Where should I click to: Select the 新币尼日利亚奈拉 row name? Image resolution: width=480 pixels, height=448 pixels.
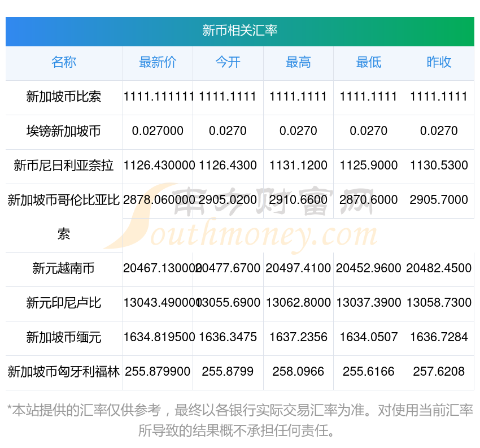(64, 166)
